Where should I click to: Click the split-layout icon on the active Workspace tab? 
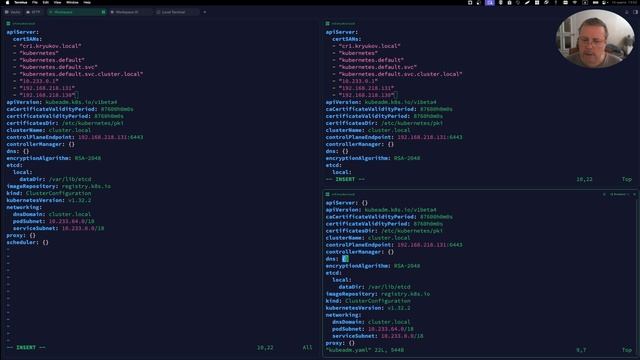click(103, 12)
